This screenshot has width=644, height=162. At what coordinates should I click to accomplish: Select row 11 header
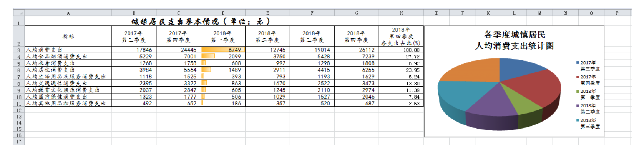pyautogui.click(x=18, y=104)
